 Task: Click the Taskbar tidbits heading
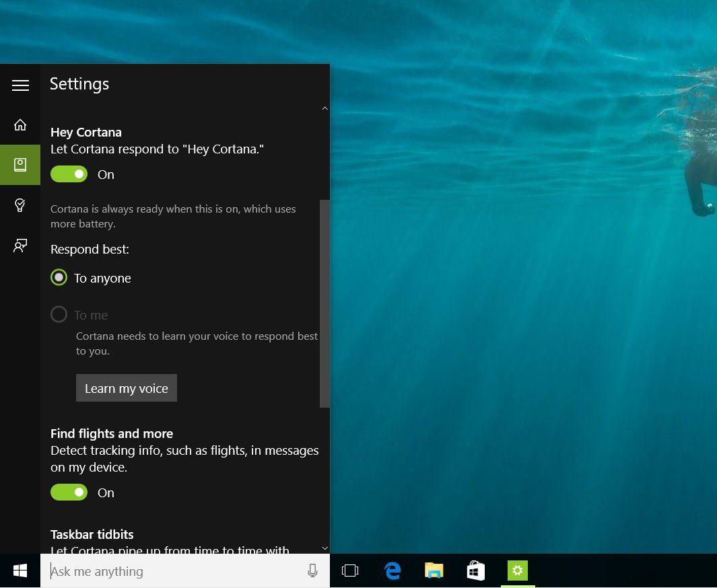tap(92, 534)
